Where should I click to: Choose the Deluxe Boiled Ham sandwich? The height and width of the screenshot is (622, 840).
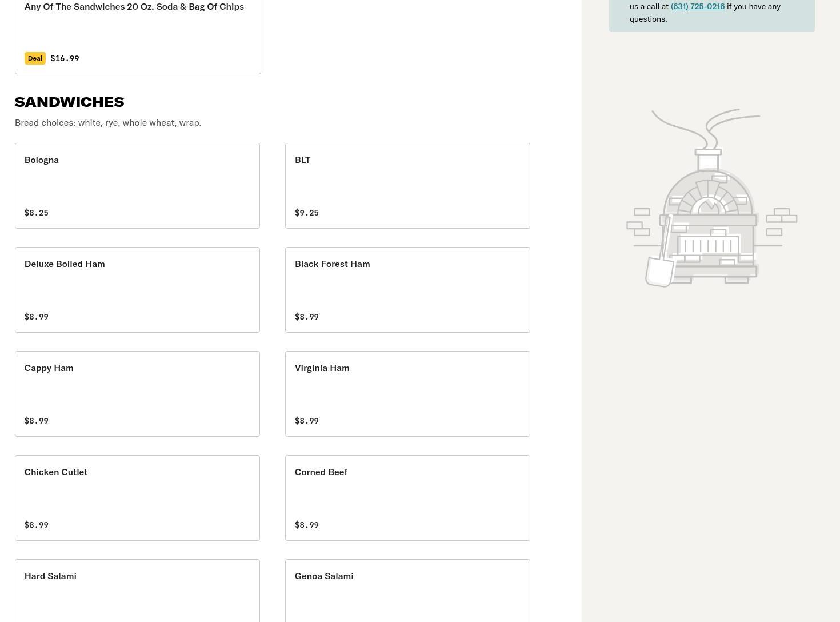pos(137,289)
